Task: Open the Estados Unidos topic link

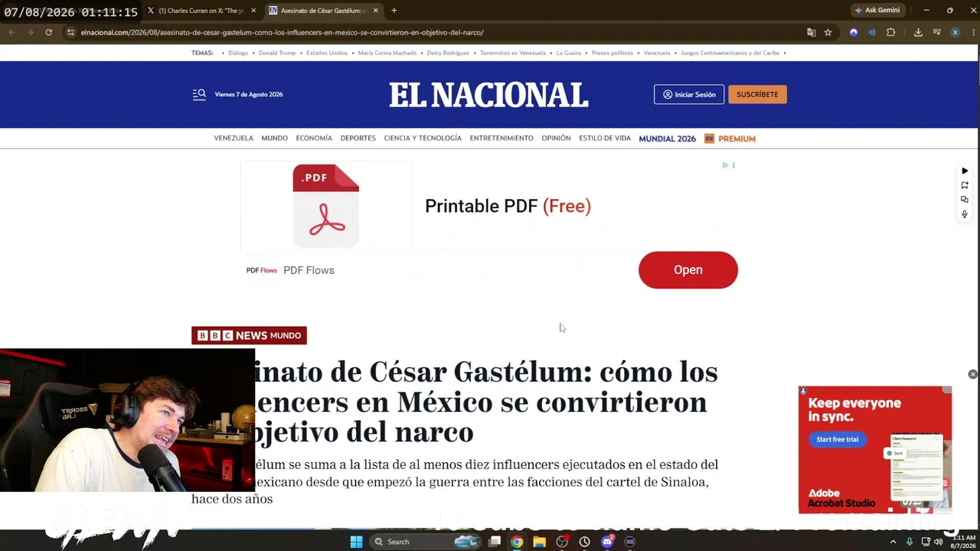Action: (327, 53)
